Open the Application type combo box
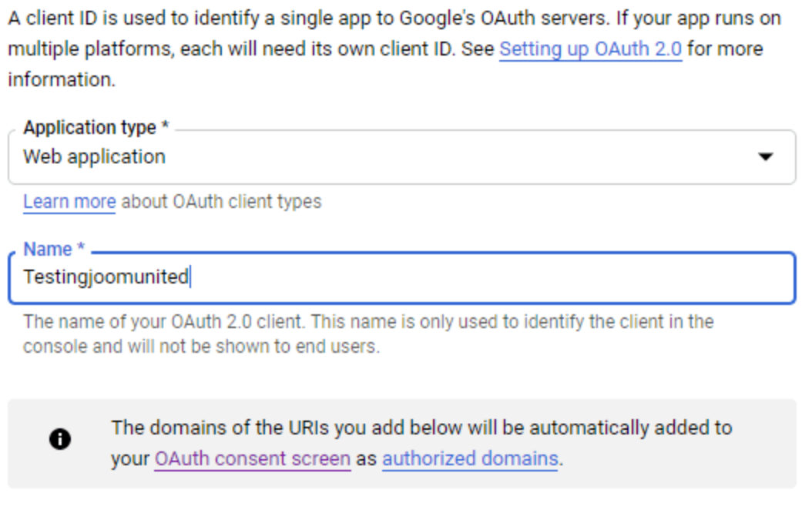 coord(401,157)
